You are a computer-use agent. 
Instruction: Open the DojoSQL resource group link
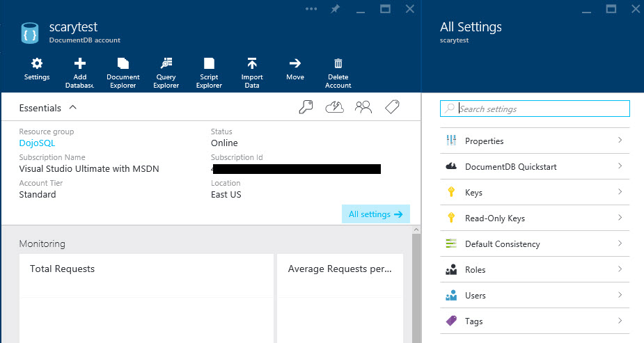click(37, 143)
